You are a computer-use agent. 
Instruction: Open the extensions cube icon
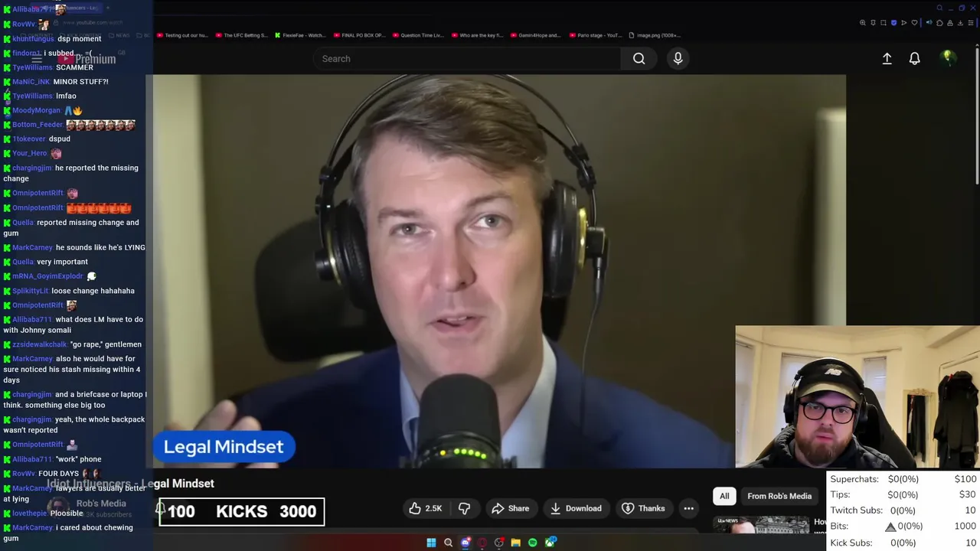(939, 23)
